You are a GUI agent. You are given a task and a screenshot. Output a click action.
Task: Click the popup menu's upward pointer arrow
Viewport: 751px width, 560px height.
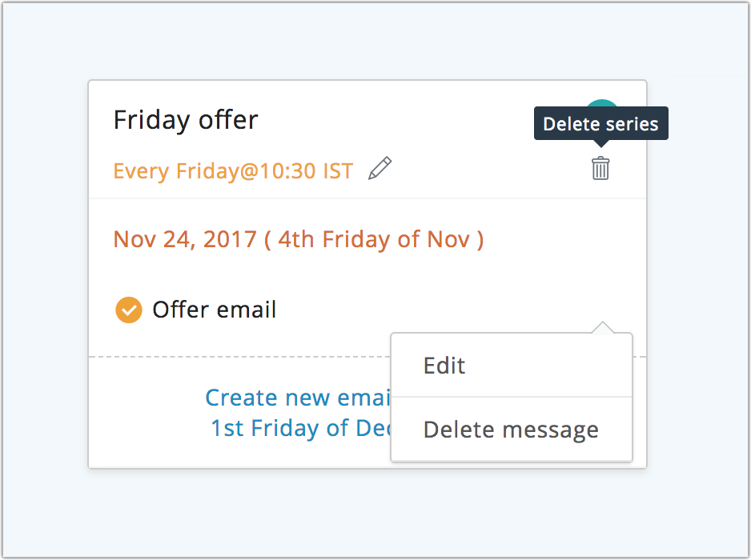(x=604, y=327)
